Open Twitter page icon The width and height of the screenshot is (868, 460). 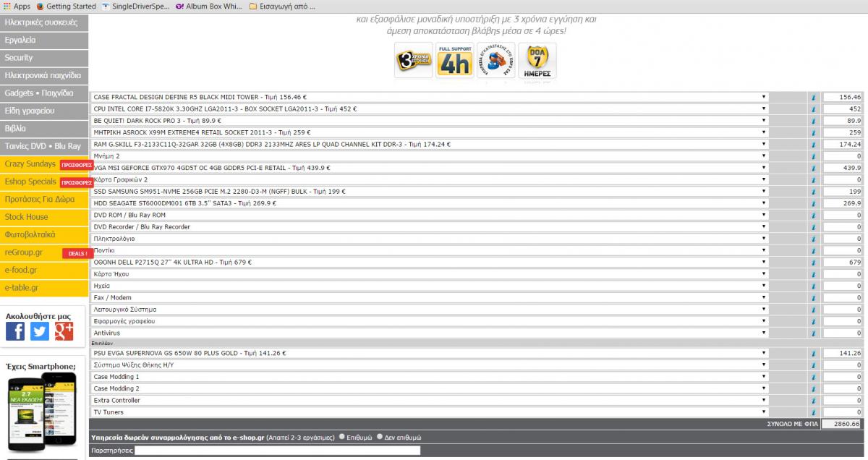click(x=40, y=331)
